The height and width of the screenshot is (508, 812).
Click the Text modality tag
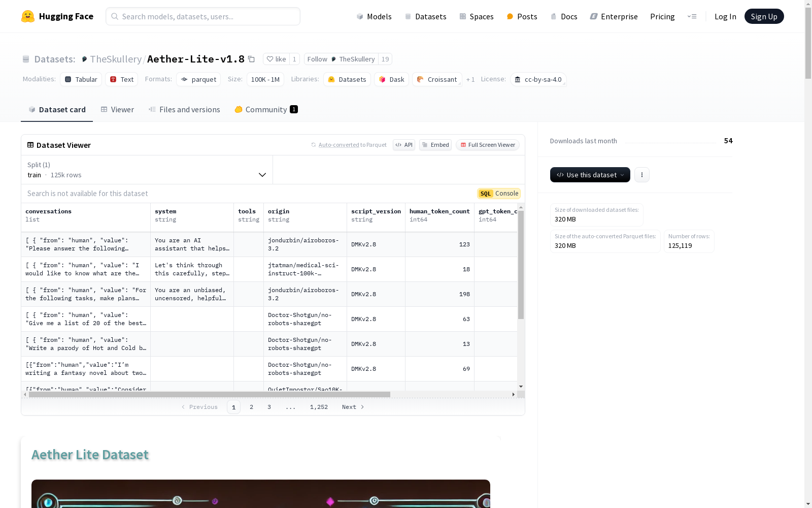[122, 79]
